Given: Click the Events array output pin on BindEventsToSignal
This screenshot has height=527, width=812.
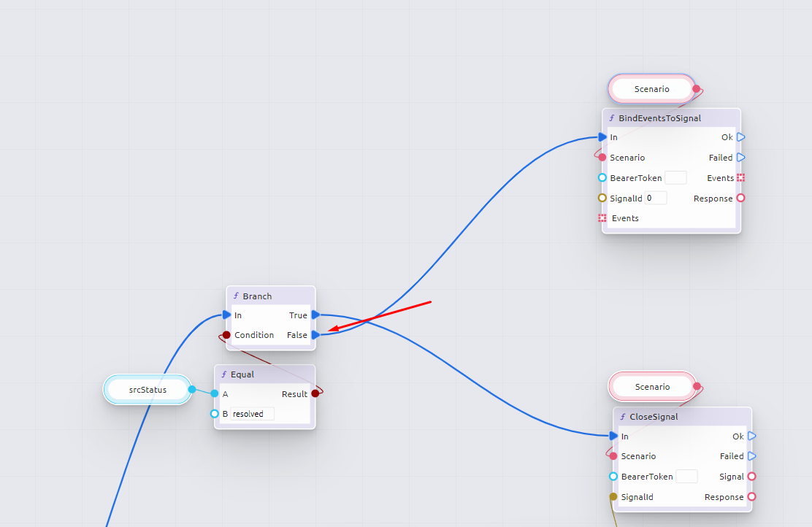Looking at the screenshot, I should [x=740, y=178].
